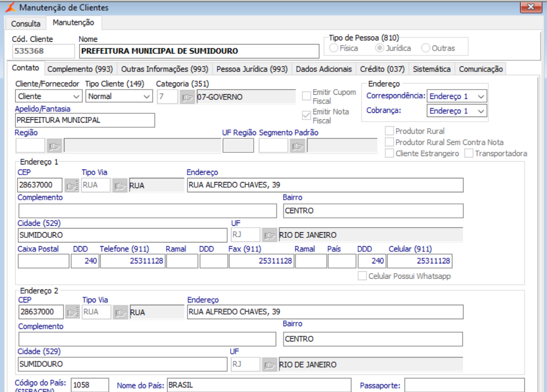Switch to the Consulta tab
This screenshot has width=547, height=392.
pyautogui.click(x=26, y=23)
